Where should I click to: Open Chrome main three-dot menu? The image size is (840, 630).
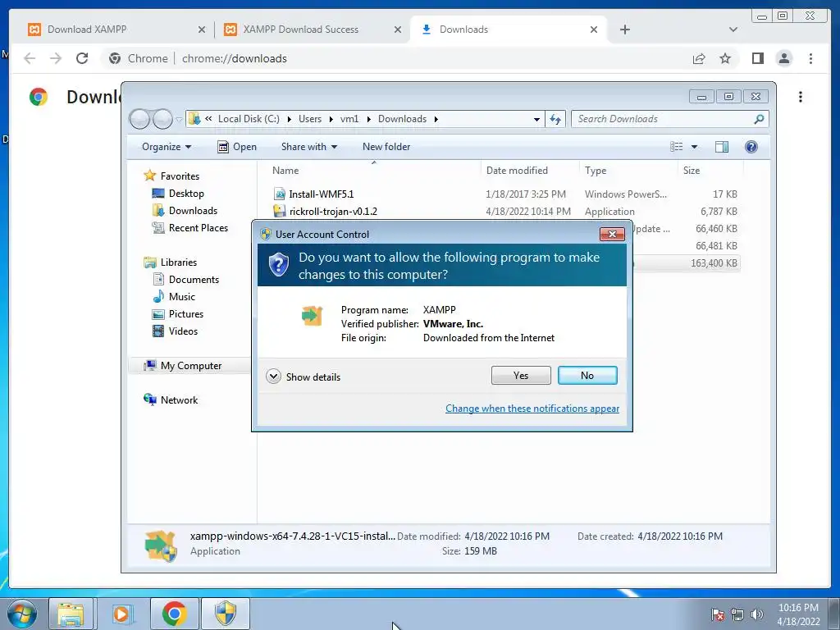point(810,58)
